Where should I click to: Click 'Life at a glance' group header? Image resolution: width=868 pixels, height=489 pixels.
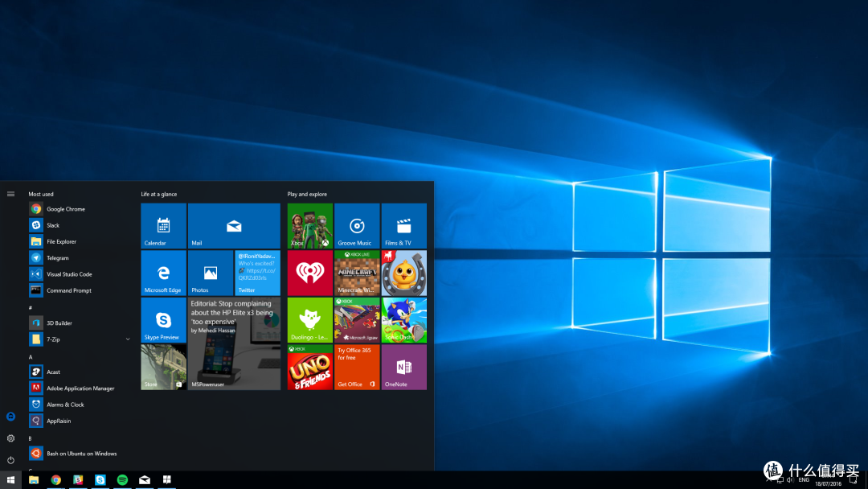159,194
